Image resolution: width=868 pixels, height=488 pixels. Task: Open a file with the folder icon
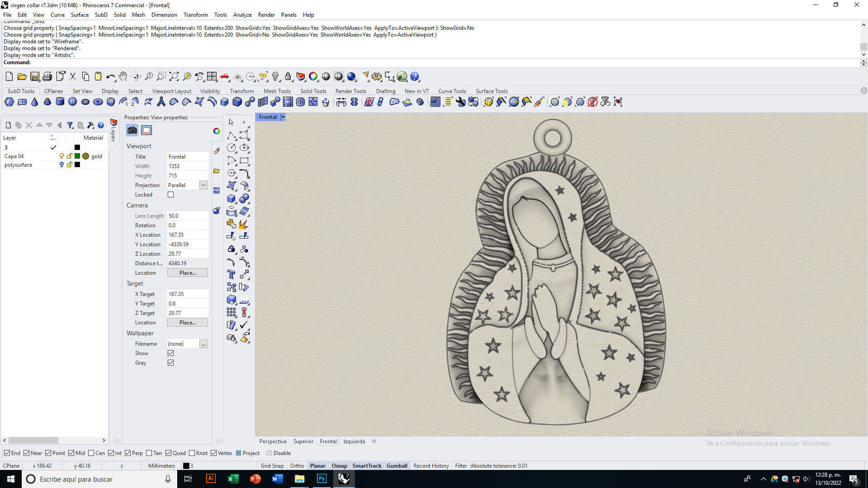coord(22,77)
